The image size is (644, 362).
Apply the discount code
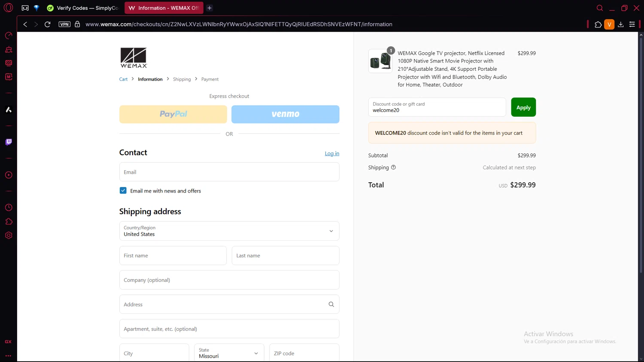[523, 107]
